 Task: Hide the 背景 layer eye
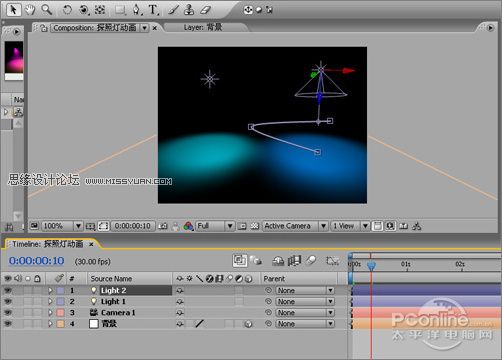pos(8,324)
